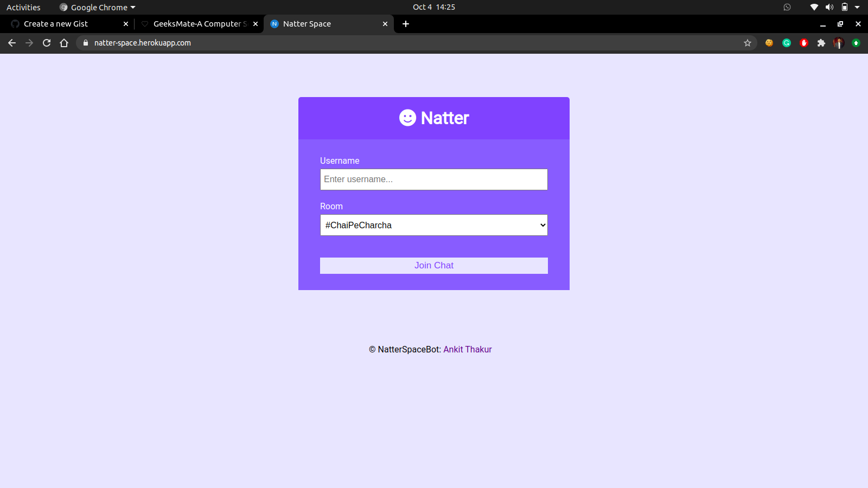Image resolution: width=868 pixels, height=488 pixels.
Task: Close the Chrome window
Action: (x=858, y=24)
